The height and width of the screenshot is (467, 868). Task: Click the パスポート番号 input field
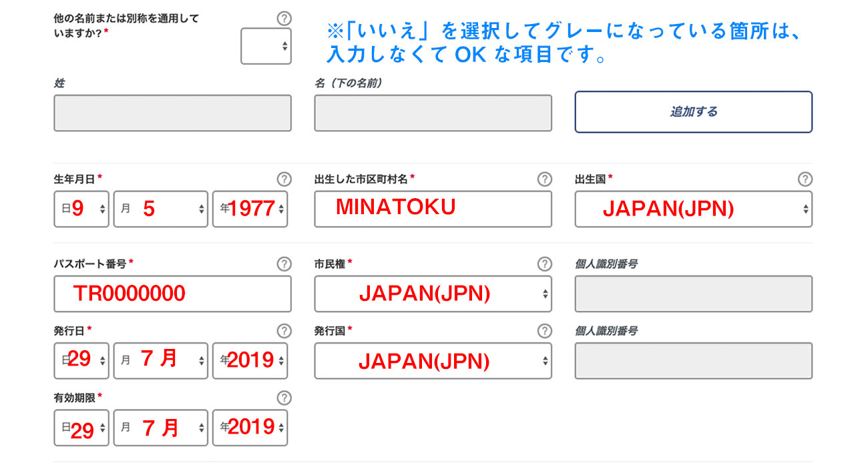172,294
